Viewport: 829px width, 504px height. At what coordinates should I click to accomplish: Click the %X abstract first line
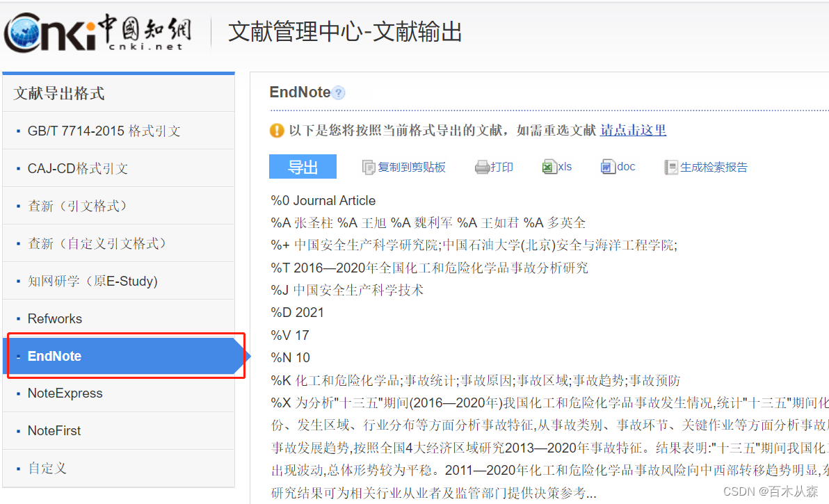coord(550,403)
